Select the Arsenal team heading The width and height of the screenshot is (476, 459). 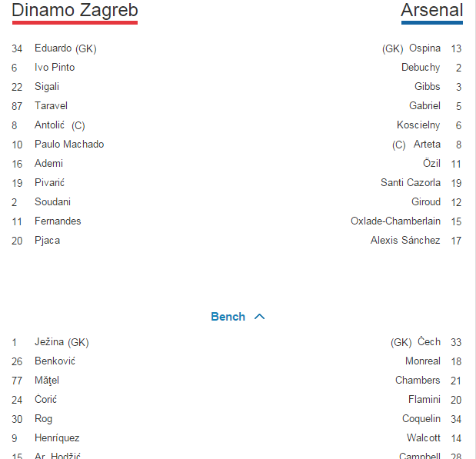(431, 11)
